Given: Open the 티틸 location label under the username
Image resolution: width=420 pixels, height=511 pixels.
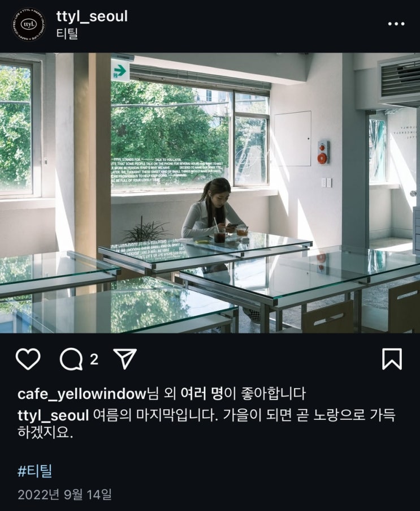Looking at the screenshot, I should (67, 33).
